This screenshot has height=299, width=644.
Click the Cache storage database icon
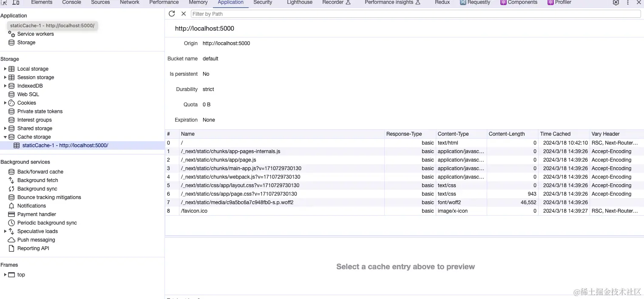point(11,137)
